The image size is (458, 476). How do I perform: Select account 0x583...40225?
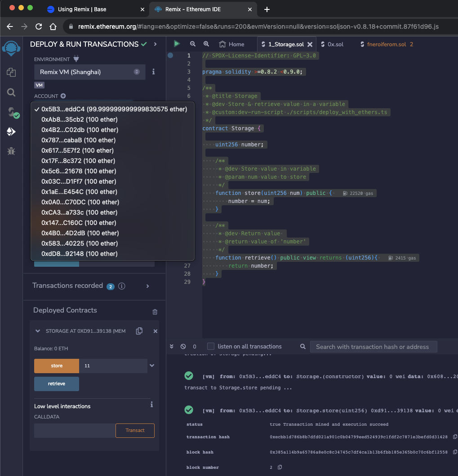pyautogui.click(x=112, y=243)
